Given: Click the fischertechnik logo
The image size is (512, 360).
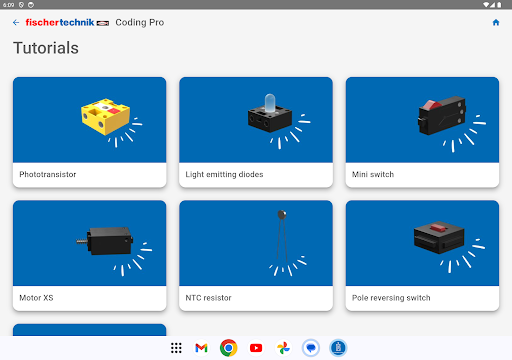Looking at the screenshot, I should (67, 22).
